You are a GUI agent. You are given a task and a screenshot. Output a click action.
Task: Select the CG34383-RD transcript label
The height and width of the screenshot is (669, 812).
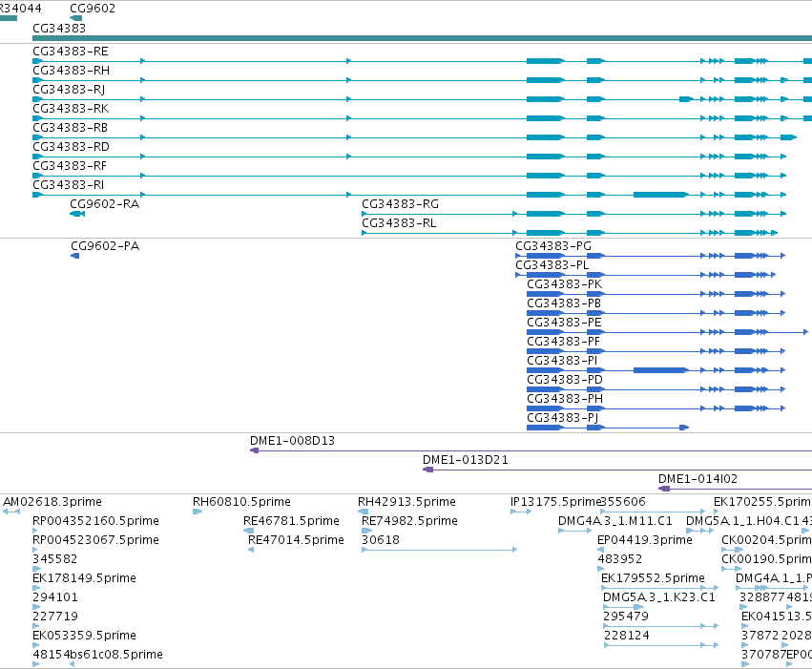[71, 147]
